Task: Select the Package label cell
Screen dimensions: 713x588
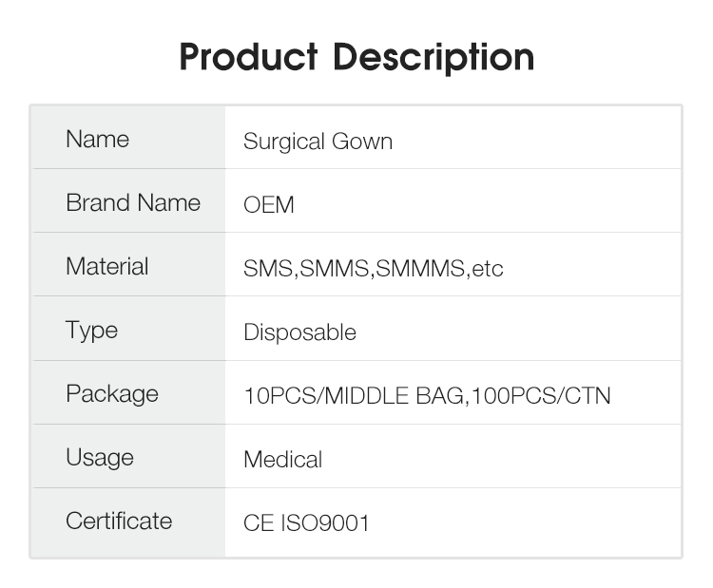Action: (x=129, y=392)
